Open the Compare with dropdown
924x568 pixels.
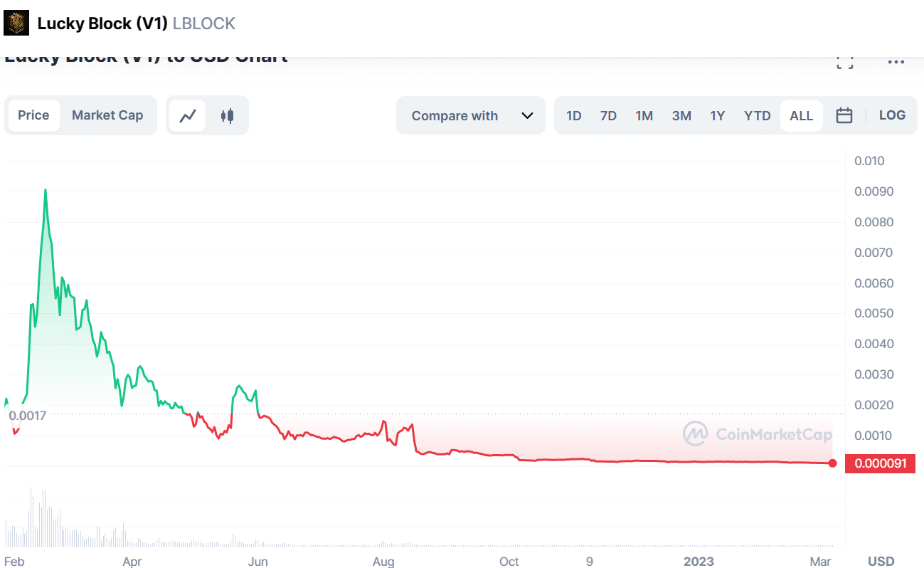tap(471, 115)
